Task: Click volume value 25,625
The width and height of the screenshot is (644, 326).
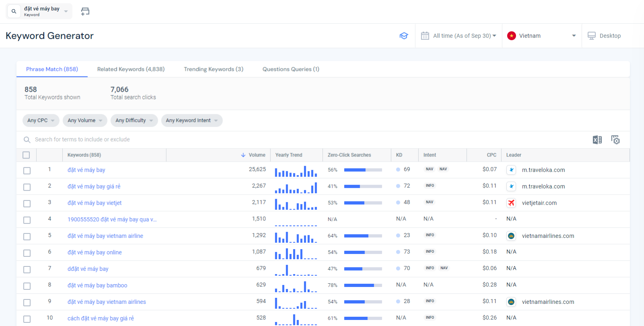Action: click(257, 169)
